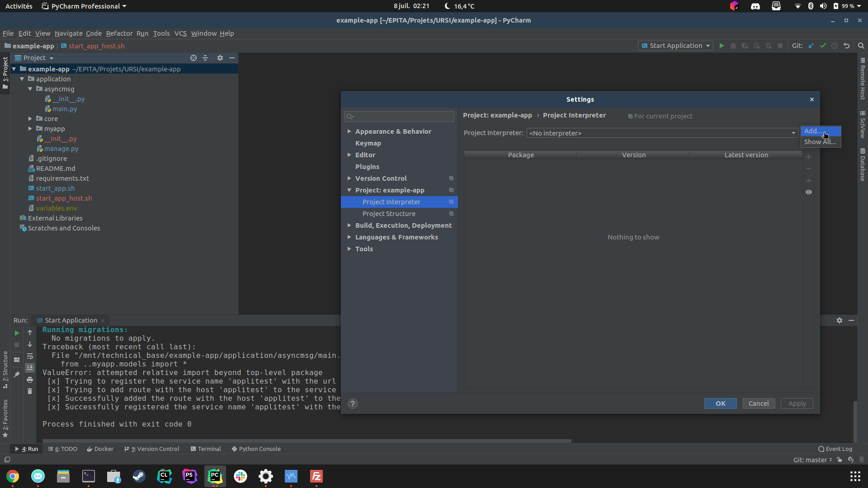Open the Start Application run config dropdown
Screen dimensions: 868x488
(675, 46)
